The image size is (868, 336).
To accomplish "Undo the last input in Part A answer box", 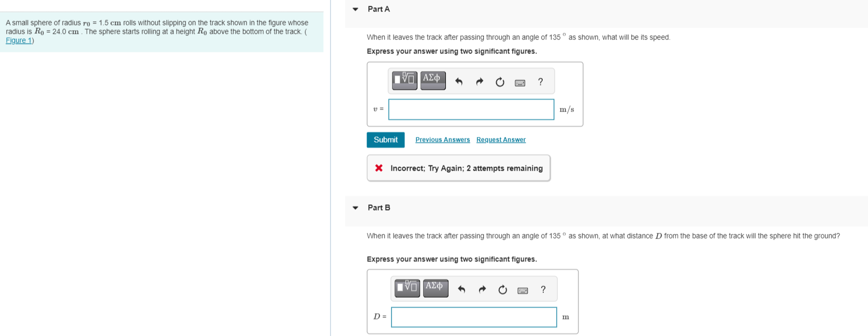I will click(x=460, y=81).
